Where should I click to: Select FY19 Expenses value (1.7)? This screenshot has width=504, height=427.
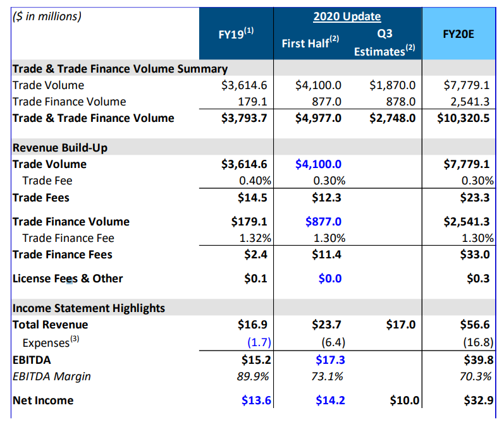pos(257,343)
